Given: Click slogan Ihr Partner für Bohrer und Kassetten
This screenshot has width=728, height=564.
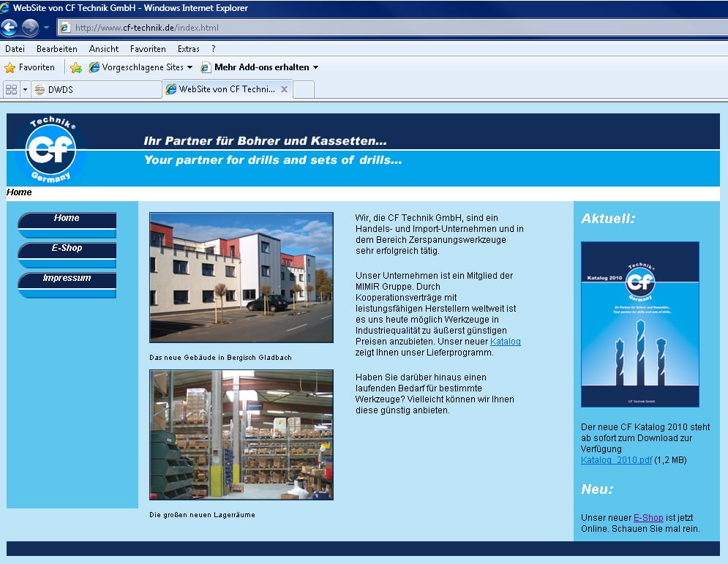Looking at the screenshot, I should pos(265,140).
